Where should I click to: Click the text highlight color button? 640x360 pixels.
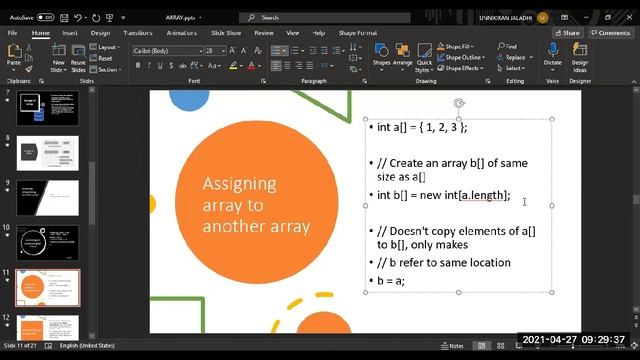click(233, 65)
